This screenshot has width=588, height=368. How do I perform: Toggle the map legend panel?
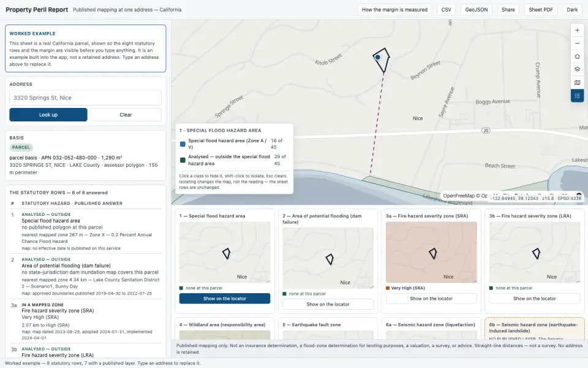577,96
